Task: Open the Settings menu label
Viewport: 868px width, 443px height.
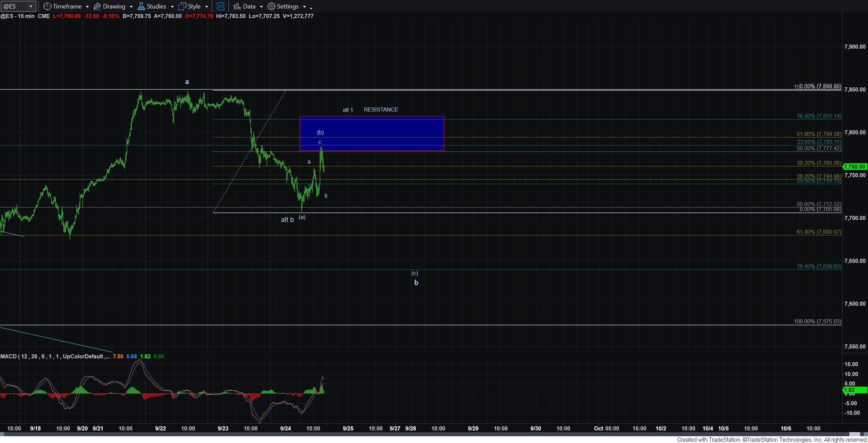Action: pyautogui.click(x=288, y=6)
